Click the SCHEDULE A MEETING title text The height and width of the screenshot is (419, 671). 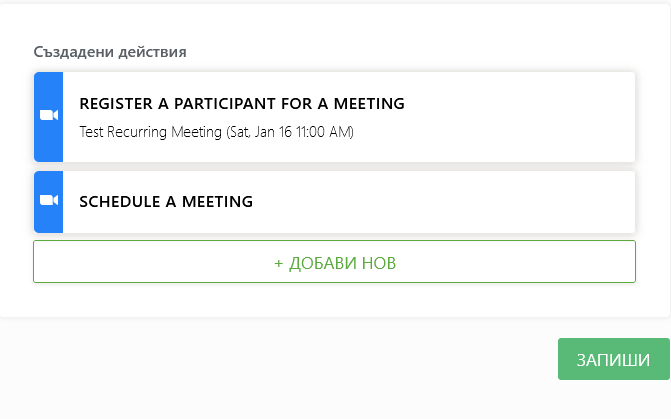(166, 201)
